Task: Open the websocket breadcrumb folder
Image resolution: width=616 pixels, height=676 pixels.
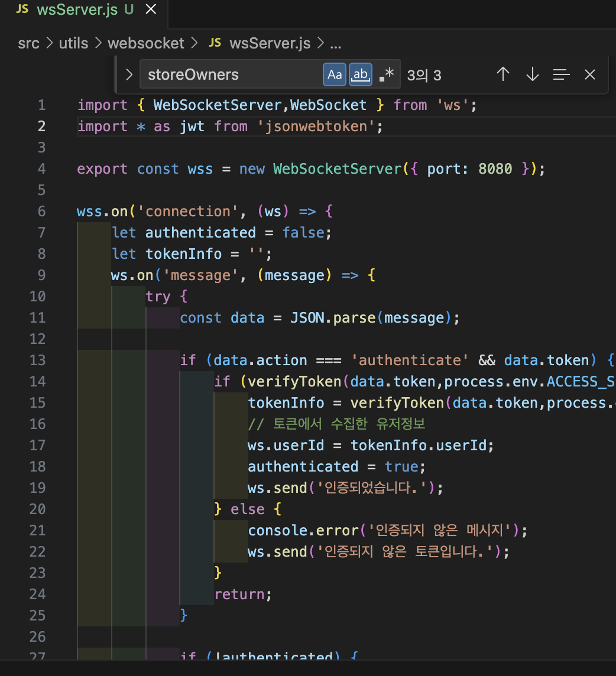Action: pos(146,43)
